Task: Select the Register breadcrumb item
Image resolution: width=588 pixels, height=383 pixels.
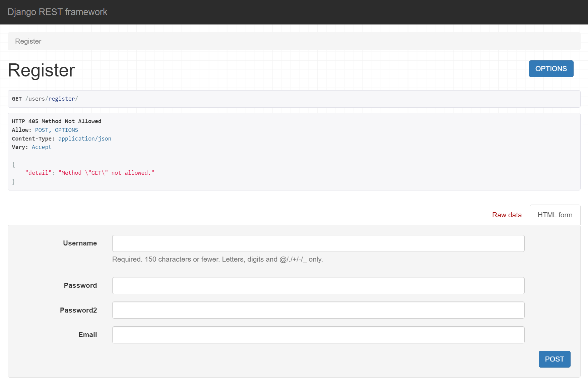Action: tap(28, 41)
